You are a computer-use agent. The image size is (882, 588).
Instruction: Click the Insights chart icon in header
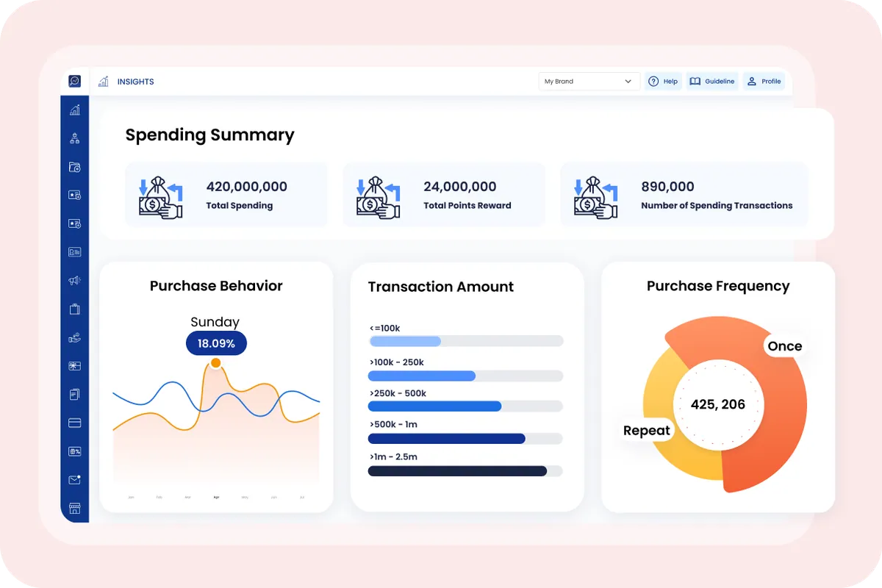[104, 82]
